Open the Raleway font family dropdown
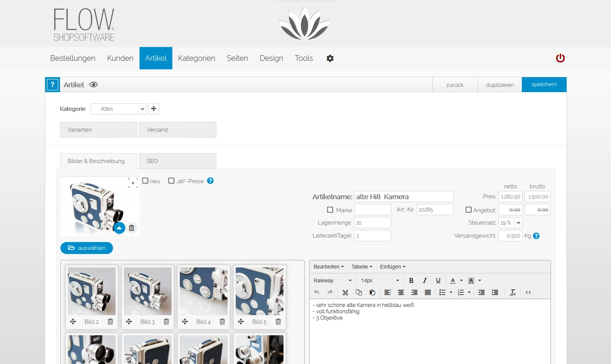The width and height of the screenshot is (611, 364). [x=332, y=280]
